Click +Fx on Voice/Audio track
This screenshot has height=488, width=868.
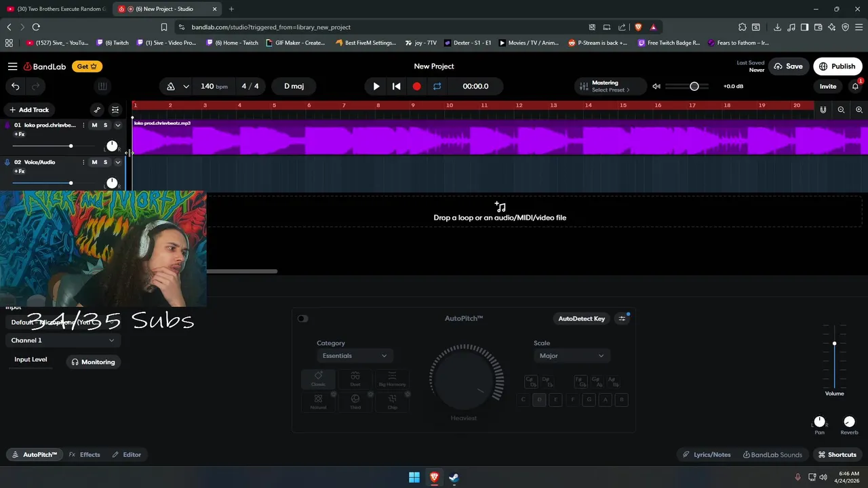[19, 171]
